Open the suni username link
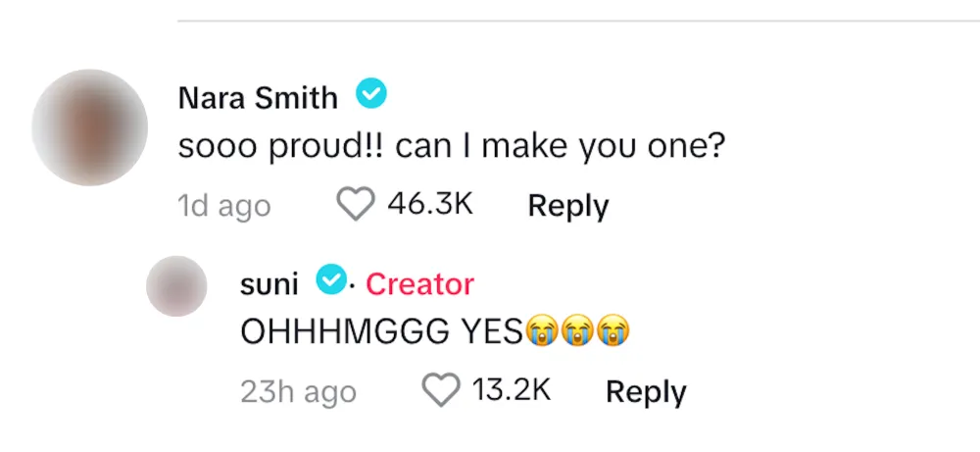 269,283
